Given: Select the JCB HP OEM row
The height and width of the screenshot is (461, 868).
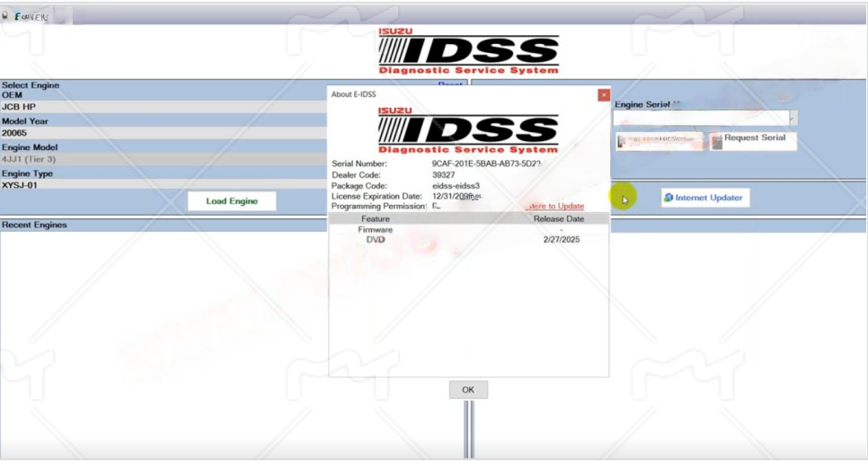Looking at the screenshot, I should pyautogui.click(x=164, y=107).
